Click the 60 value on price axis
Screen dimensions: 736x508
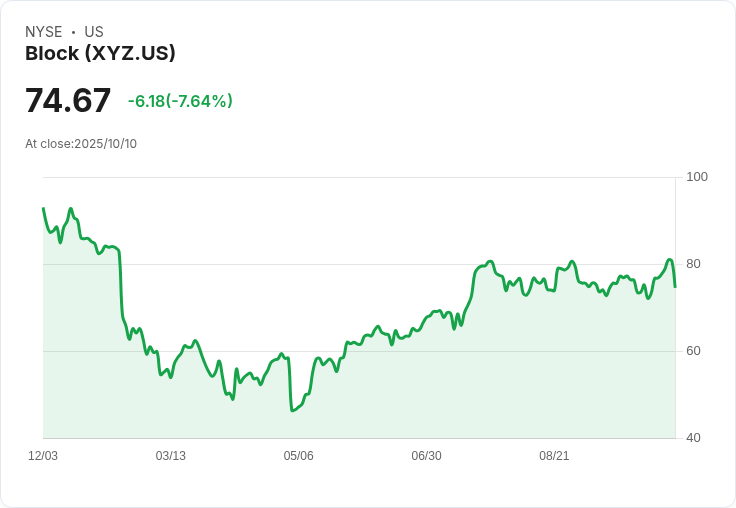694,351
